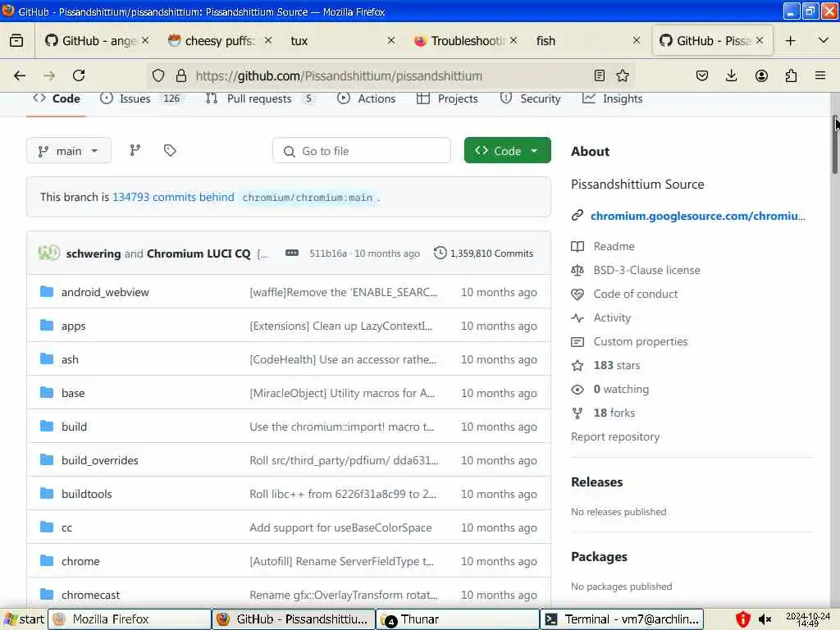Focus the Go to file search field
Viewport: 840px width, 630px height.
(x=362, y=151)
